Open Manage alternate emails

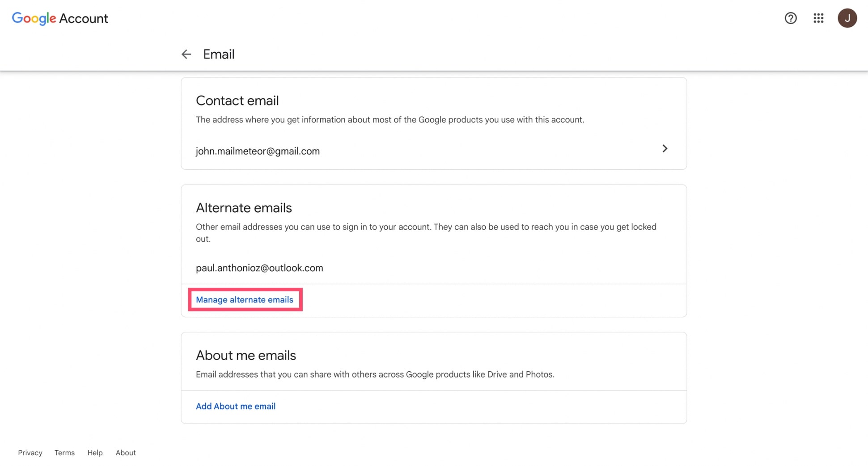pyautogui.click(x=245, y=299)
